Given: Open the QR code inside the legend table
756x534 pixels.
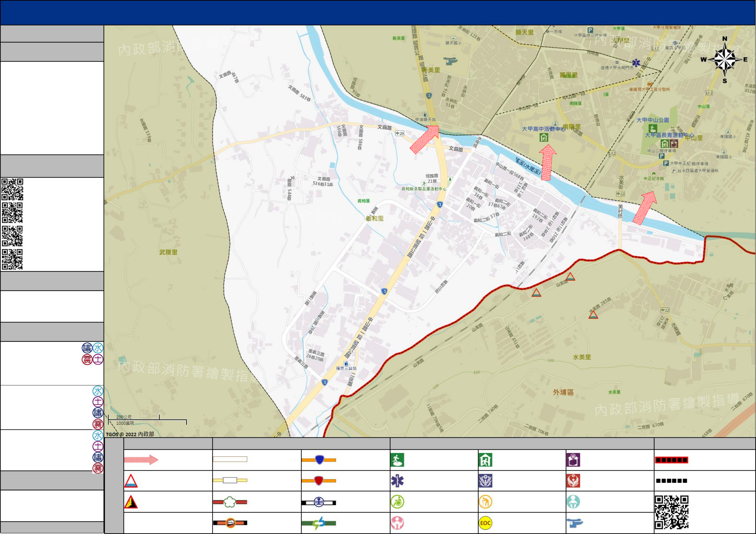Looking at the screenshot, I should point(671,512).
